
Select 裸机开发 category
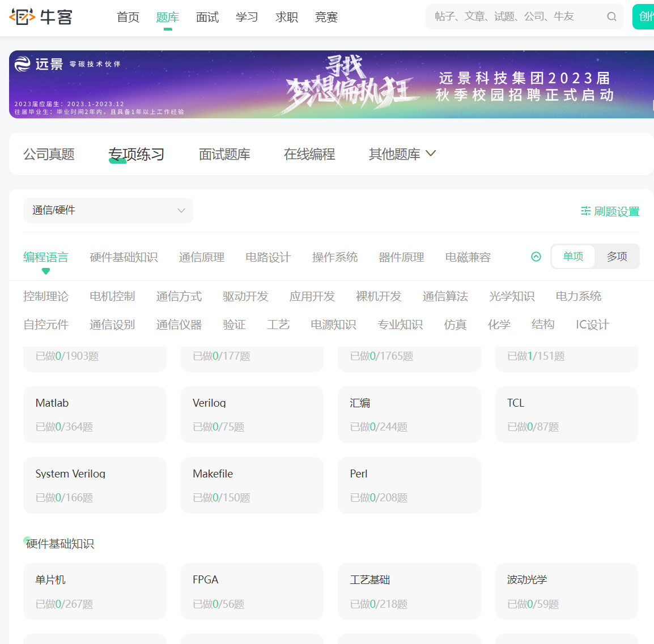(379, 296)
